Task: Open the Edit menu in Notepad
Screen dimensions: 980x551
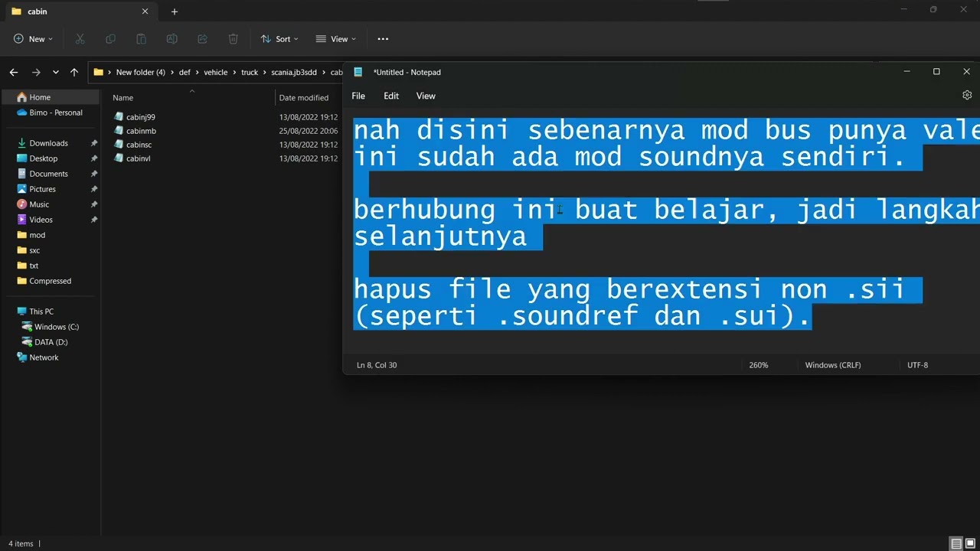Action: pos(391,96)
